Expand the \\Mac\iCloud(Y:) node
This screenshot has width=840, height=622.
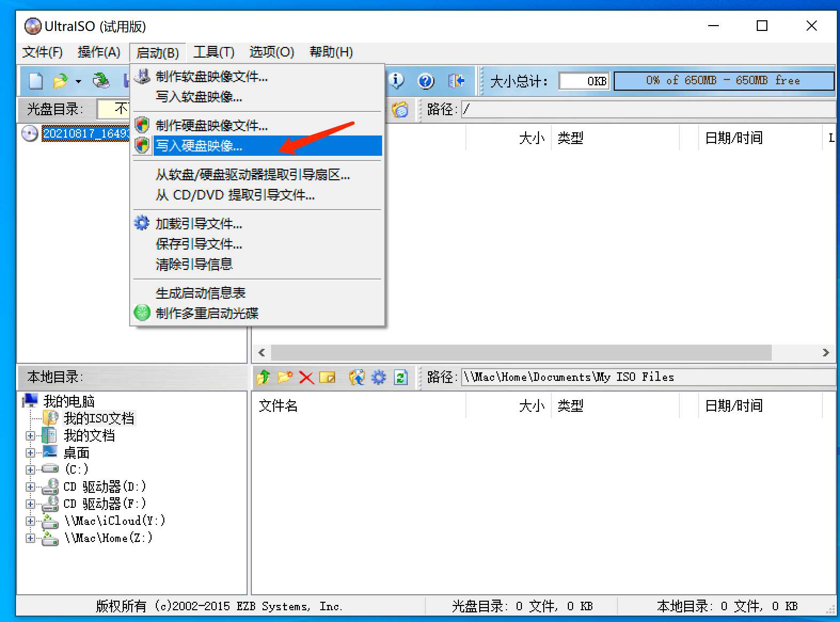(x=30, y=521)
